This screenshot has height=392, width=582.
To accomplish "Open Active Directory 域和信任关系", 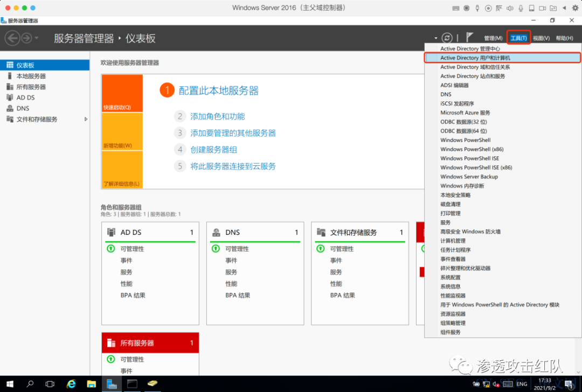I will 503,67.
